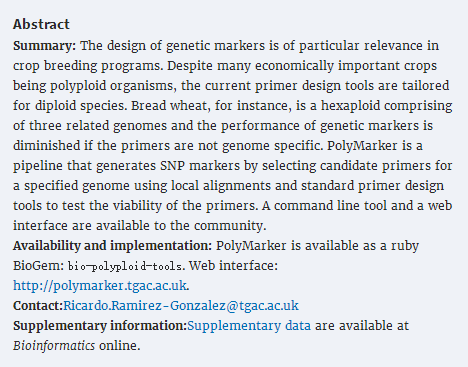The image size is (468, 367).
Task: Click the monospace bio-polyploid-tools text
Action: 125,266
